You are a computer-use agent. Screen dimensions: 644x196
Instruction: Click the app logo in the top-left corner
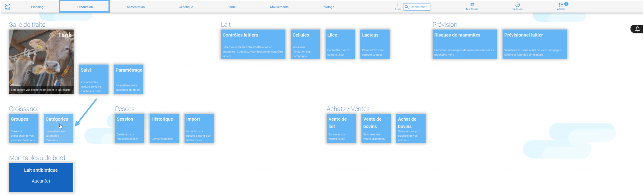click(x=7, y=7)
